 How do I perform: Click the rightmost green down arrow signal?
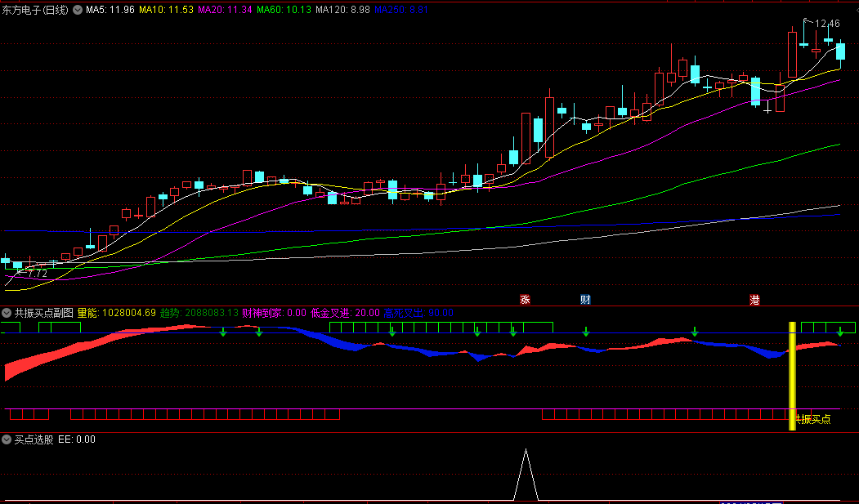(x=839, y=331)
